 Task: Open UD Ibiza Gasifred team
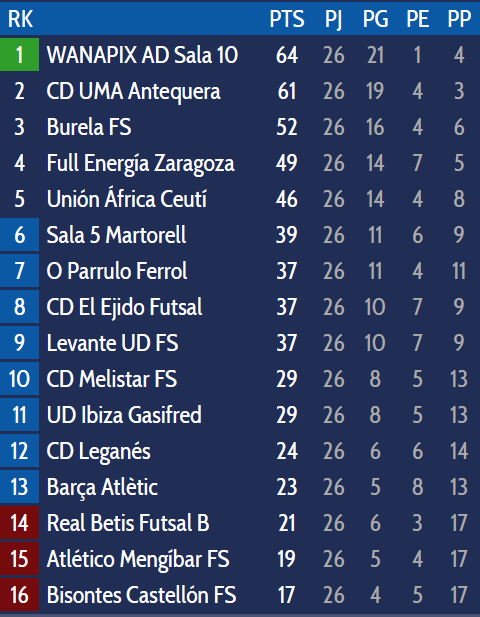124,415
